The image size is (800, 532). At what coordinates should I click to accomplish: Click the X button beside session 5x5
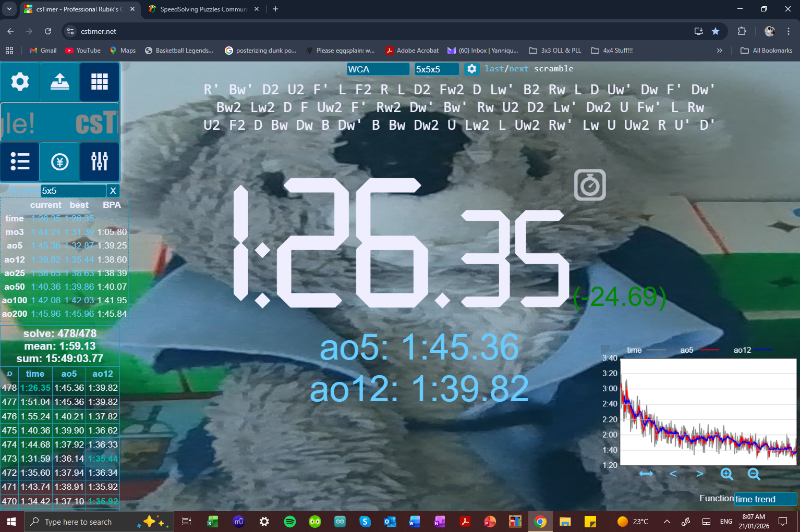113,191
